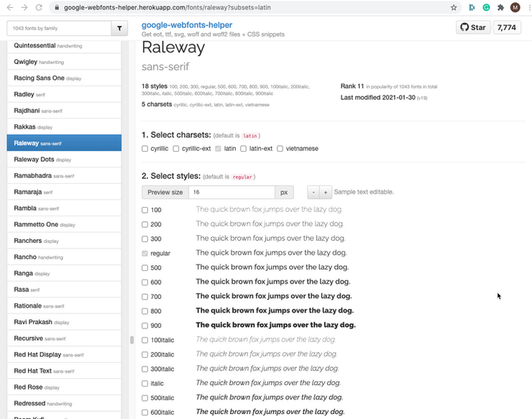Enable the vietnamese charset checkbox
The width and height of the screenshot is (532, 419).
click(x=280, y=149)
